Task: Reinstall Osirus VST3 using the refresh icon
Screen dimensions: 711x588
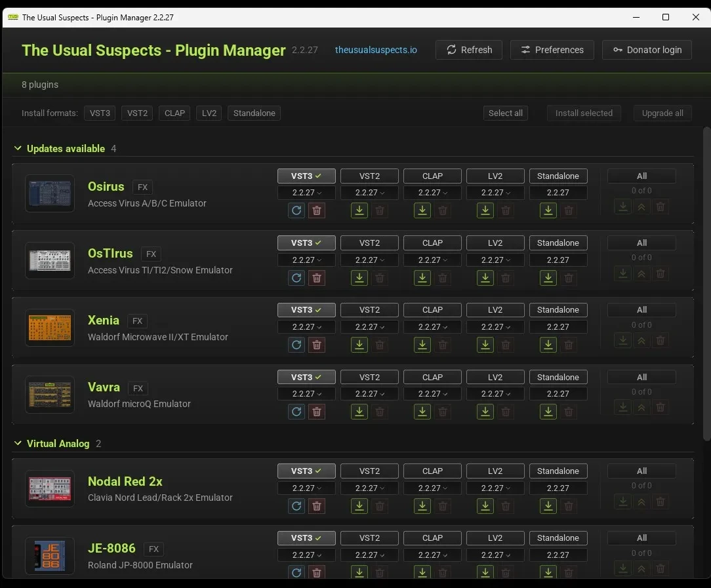Action: pos(296,210)
